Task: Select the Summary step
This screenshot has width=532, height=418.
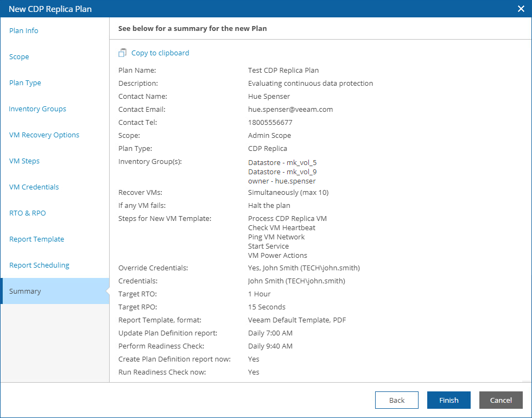Action: pyautogui.click(x=25, y=292)
